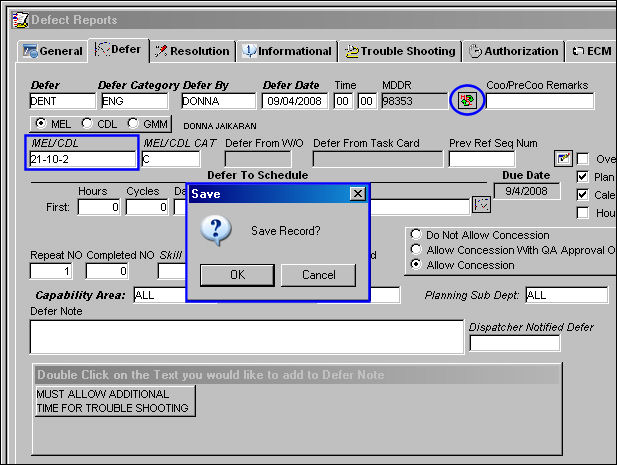617x465 pixels.
Task: Click the MEL/CDL field with 21-10-2
Action: pyautogui.click(x=83, y=159)
